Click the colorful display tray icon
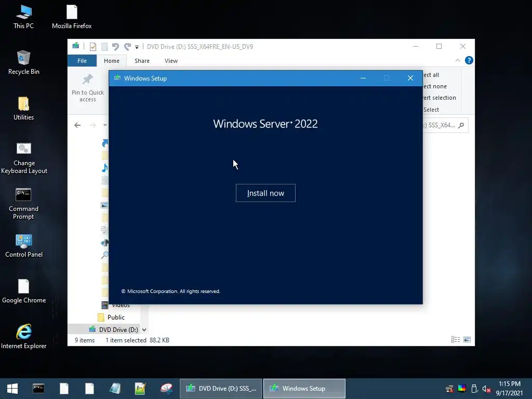Image resolution: width=532 pixels, height=399 pixels. (462, 389)
